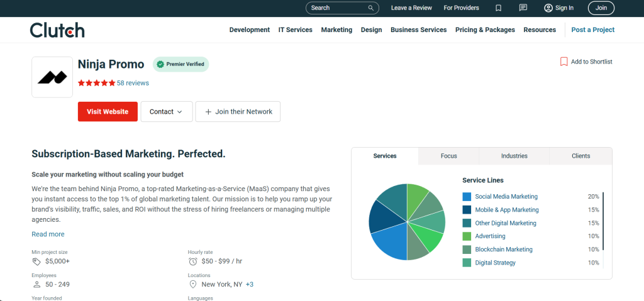Click the Other Digital Marketing color swatch
The height and width of the screenshot is (301, 644).
tap(467, 223)
